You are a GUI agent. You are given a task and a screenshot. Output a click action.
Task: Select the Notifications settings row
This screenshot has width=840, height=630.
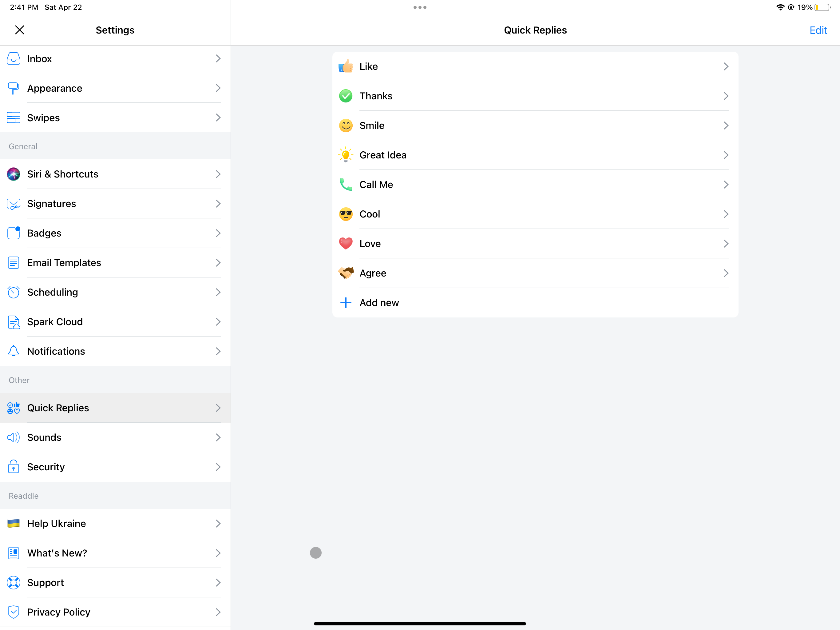coord(115,351)
